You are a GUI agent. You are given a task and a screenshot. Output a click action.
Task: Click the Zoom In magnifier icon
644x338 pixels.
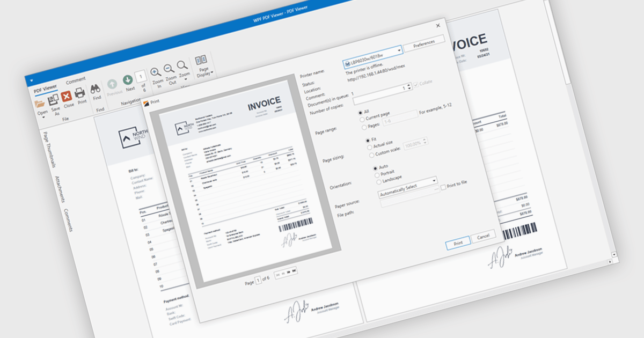[x=155, y=72]
